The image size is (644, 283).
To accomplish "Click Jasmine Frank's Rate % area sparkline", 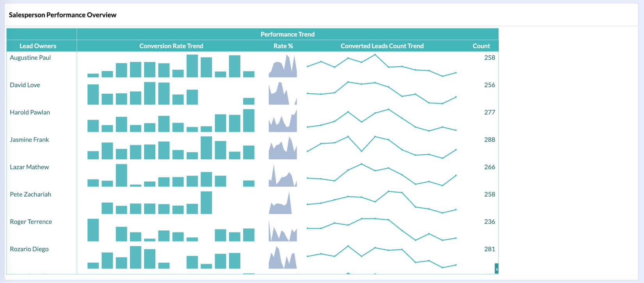I will tap(283, 148).
